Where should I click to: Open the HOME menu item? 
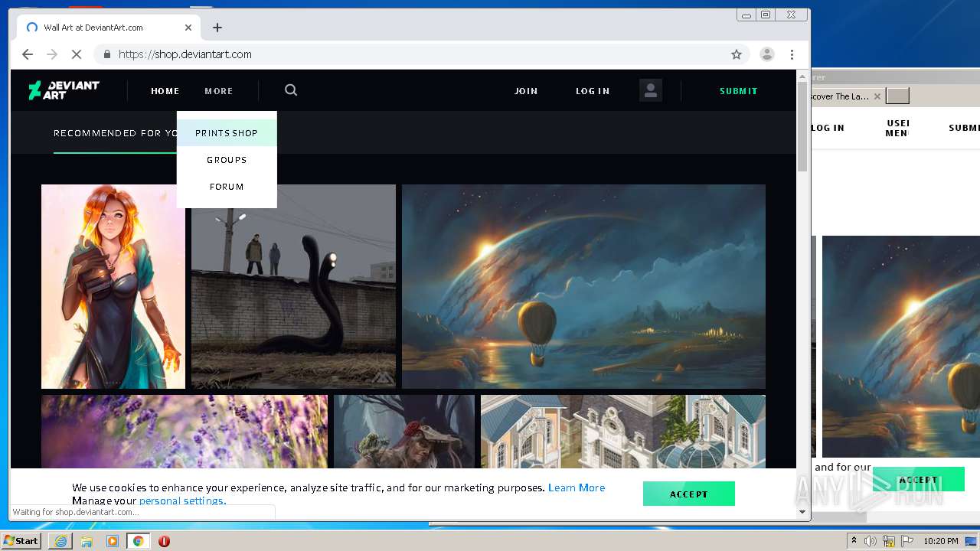tap(165, 91)
